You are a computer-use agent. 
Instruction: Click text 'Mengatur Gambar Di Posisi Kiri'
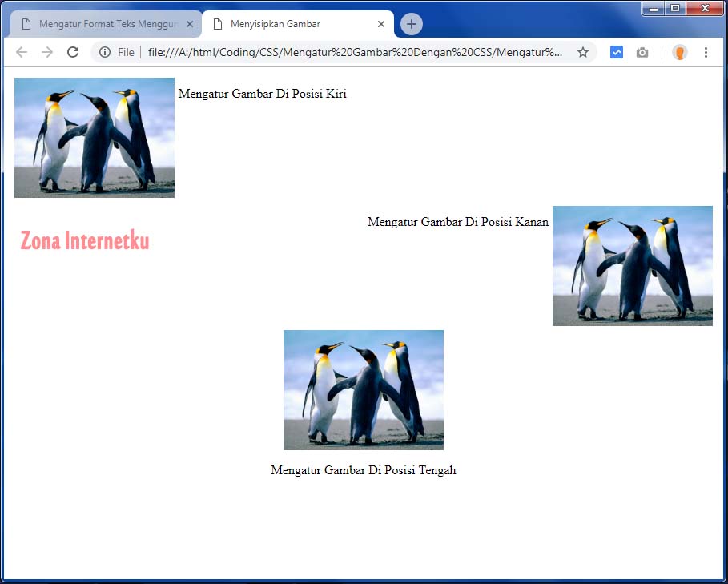coord(263,94)
